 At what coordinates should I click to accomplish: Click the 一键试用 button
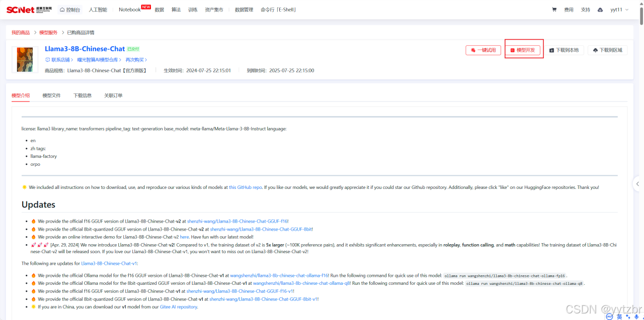(x=484, y=50)
